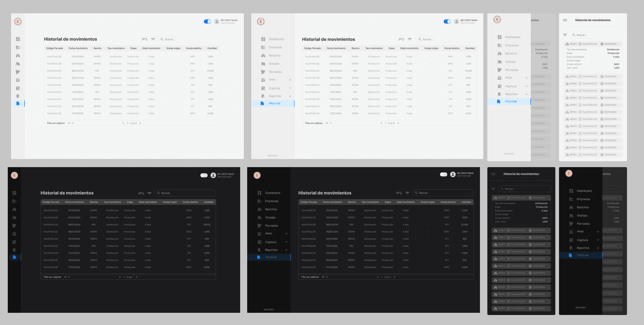The width and height of the screenshot is (644, 325).
Task: Open Empresas building icon in light icon-only sidebar
Action: pos(18,47)
